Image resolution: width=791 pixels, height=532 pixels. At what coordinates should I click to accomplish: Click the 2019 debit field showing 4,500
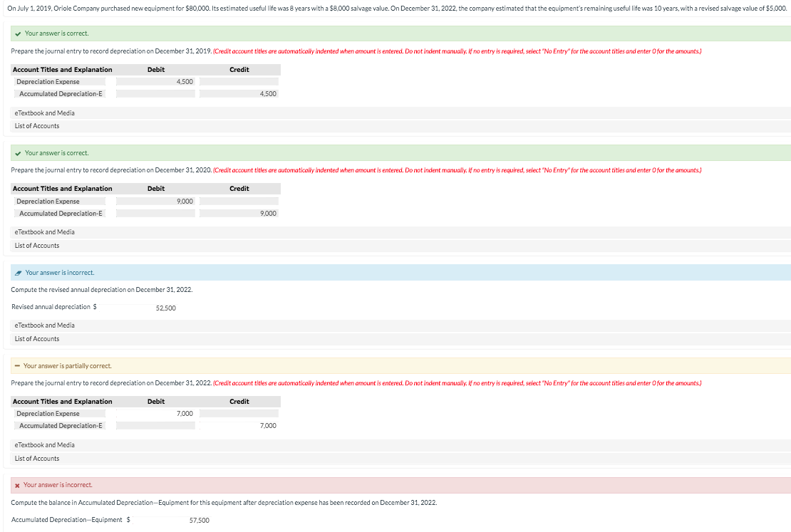[155, 82]
